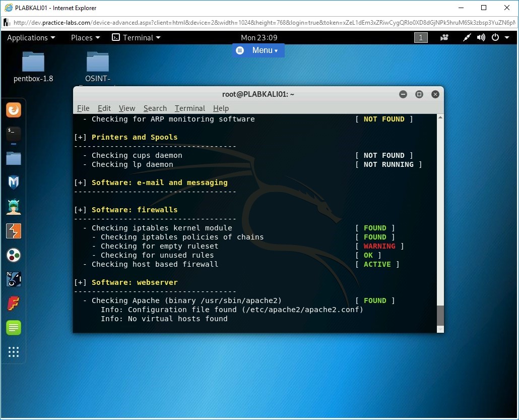Open the Files manager dock icon
Screen dimensions: 519x420
pyautogui.click(x=14, y=158)
